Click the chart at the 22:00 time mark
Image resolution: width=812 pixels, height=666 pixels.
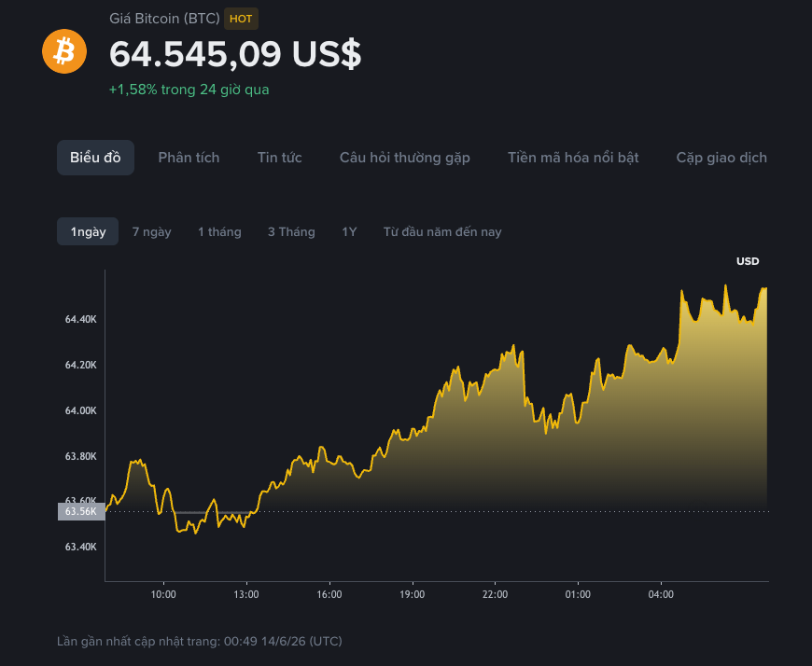495,594
